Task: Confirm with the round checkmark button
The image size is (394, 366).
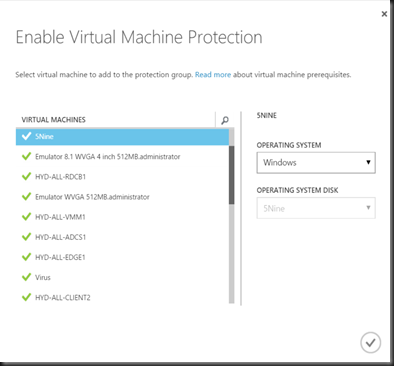Action: click(370, 342)
